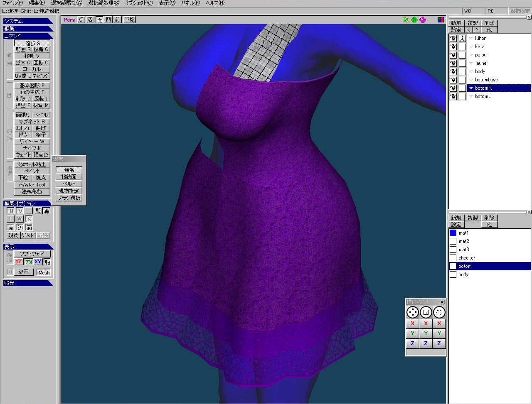
Task: Open the ファイル(F) menu
Action: tap(12, 3)
